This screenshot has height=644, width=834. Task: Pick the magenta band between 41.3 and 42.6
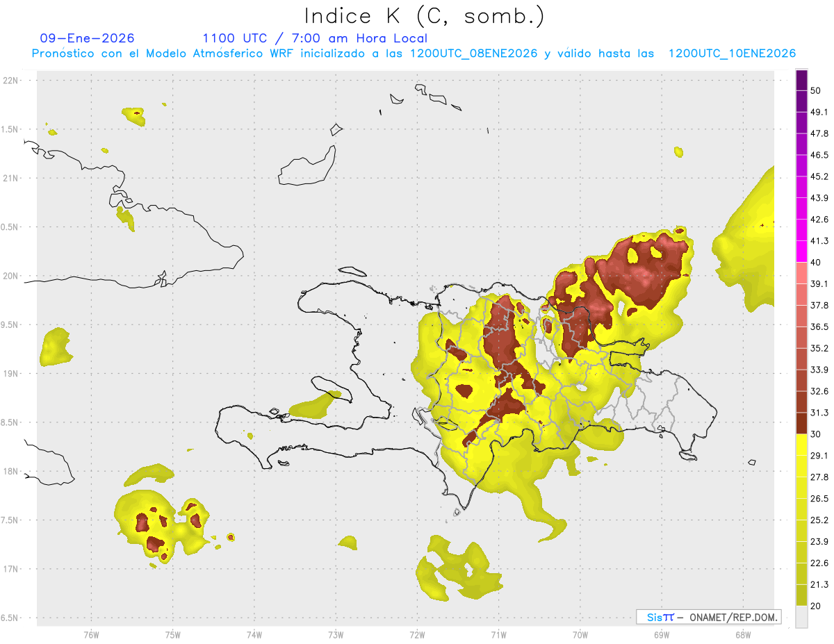pyautogui.click(x=801, y=230)
